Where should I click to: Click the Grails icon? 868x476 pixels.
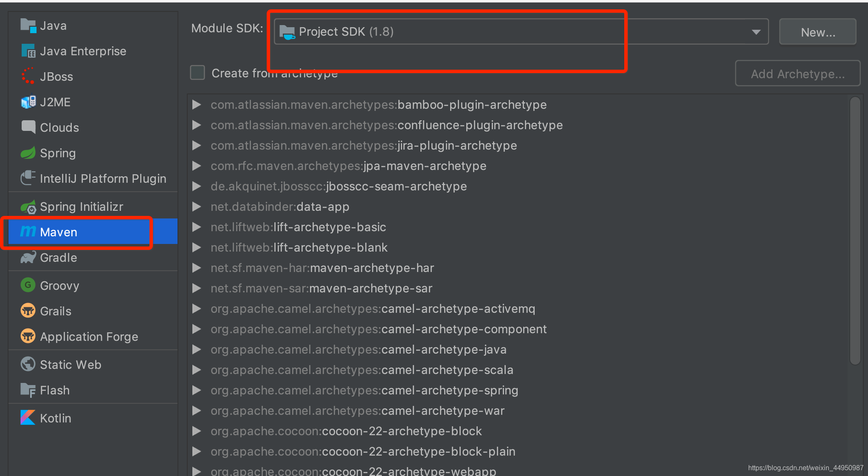coord(28,311)
